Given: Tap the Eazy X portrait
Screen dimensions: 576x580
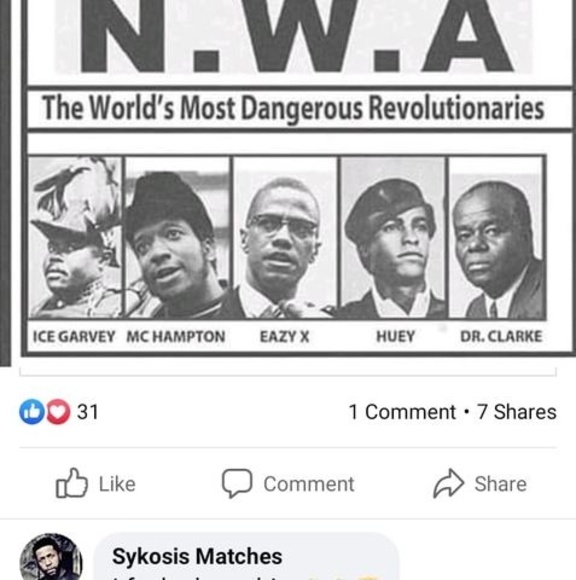Looking at the screenshot, I should coord(285,237).
